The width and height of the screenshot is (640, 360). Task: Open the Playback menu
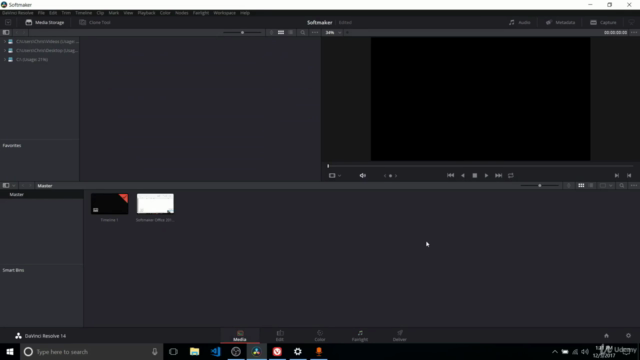point(146,13)
